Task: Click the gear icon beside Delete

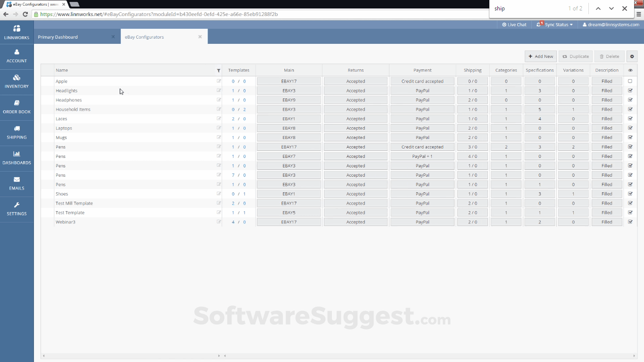Action: click(x=632, y=57)
